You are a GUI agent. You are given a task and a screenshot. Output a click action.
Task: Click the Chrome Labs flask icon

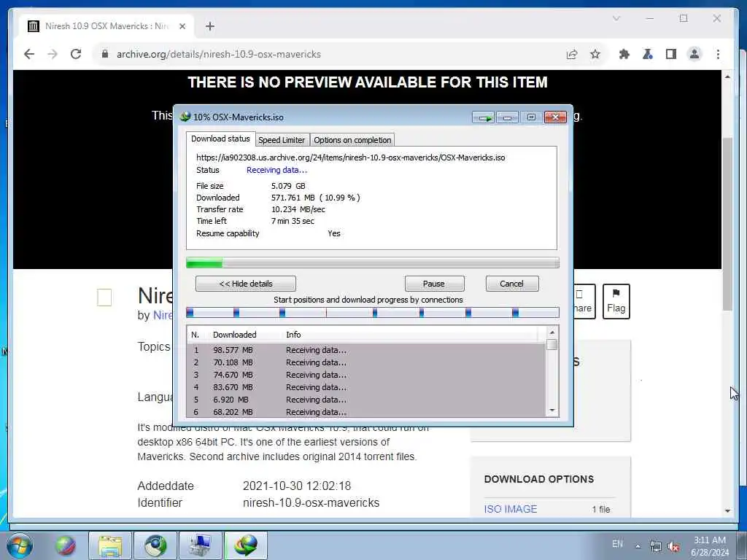click(x=648, y=54)
